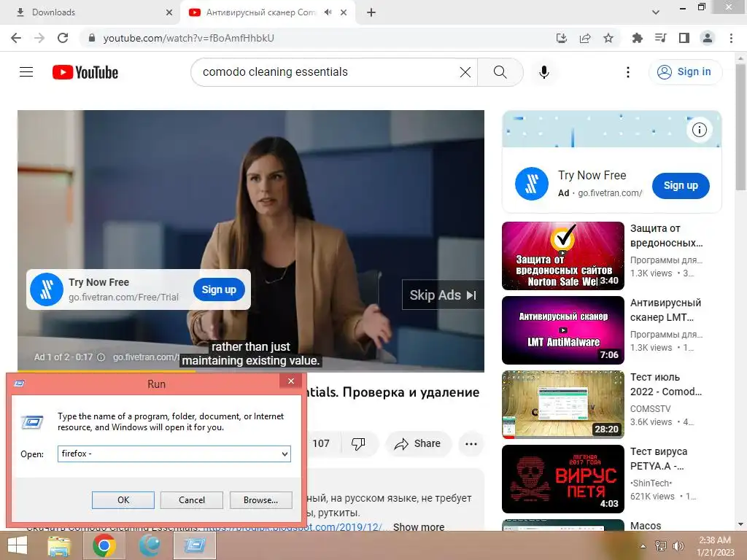Click the browser forward arrow
The image size is (747, 560).
(x=39, y=38)
